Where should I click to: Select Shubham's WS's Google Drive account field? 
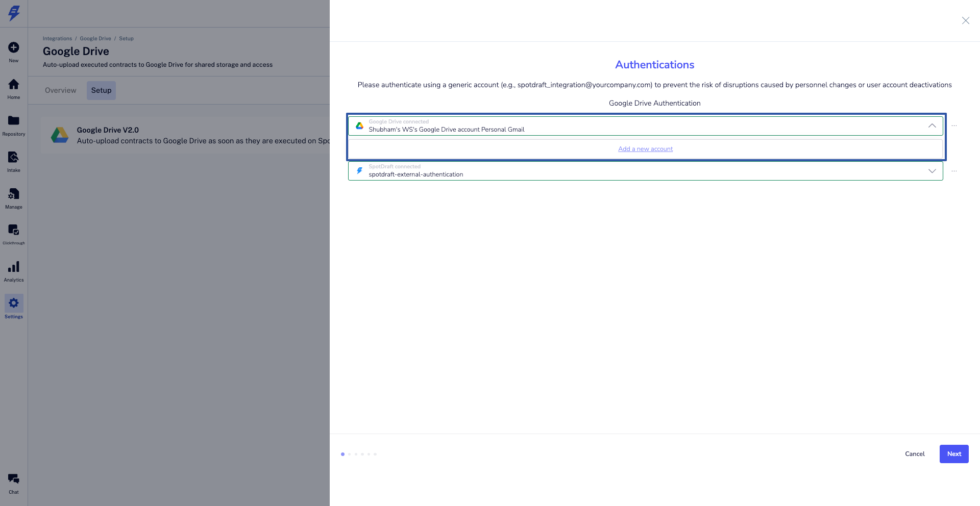click(645, 126)
